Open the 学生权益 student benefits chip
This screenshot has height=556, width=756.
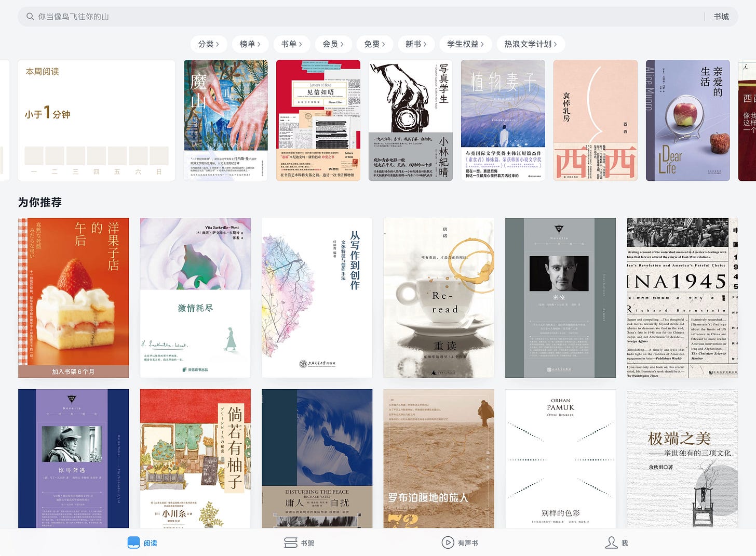[465, 44]
